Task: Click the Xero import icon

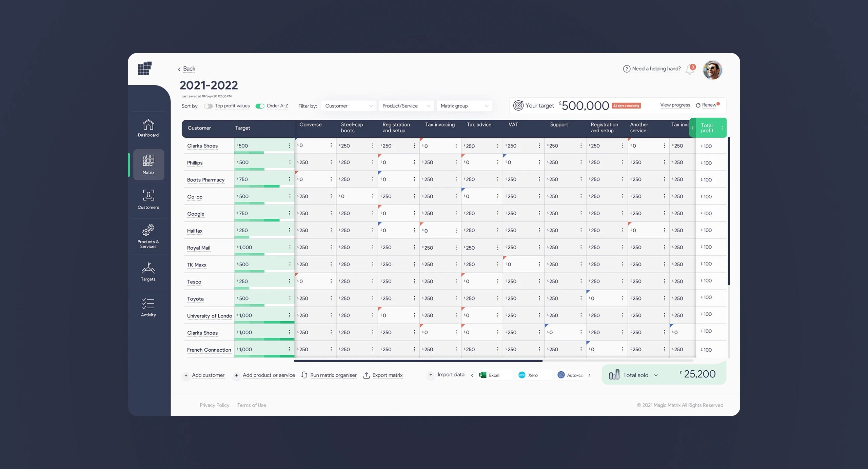Action: pos(522,375)
